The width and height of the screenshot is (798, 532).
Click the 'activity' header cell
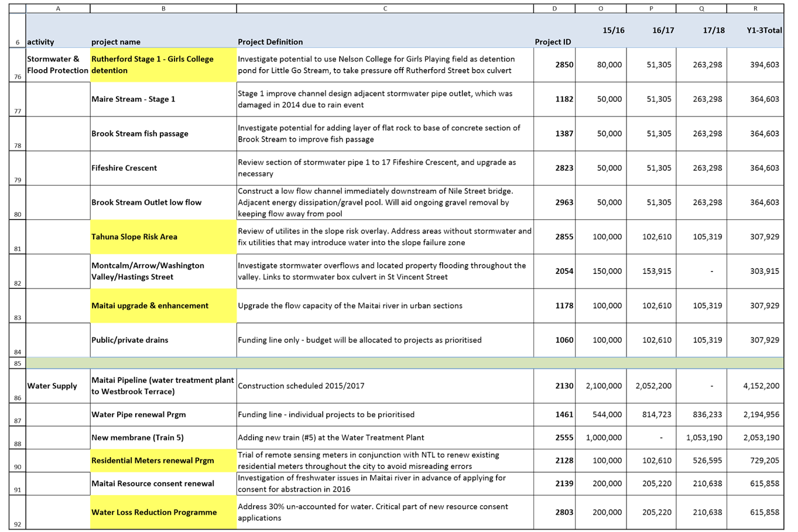coord(58,30)
